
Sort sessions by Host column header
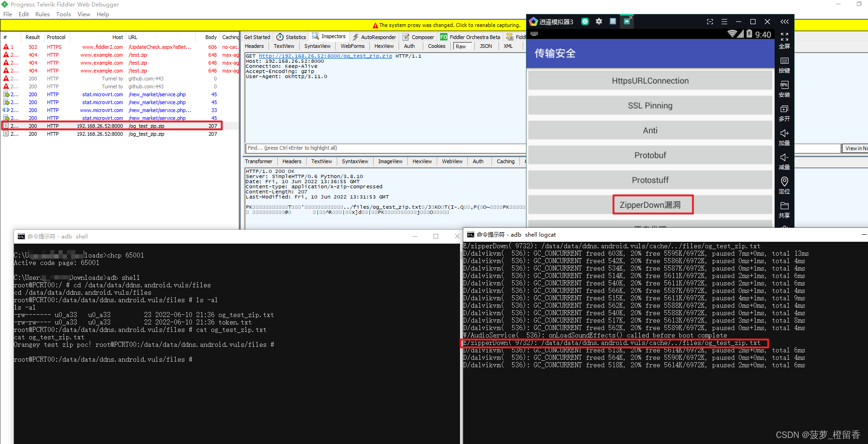click(x=98, y=37)
